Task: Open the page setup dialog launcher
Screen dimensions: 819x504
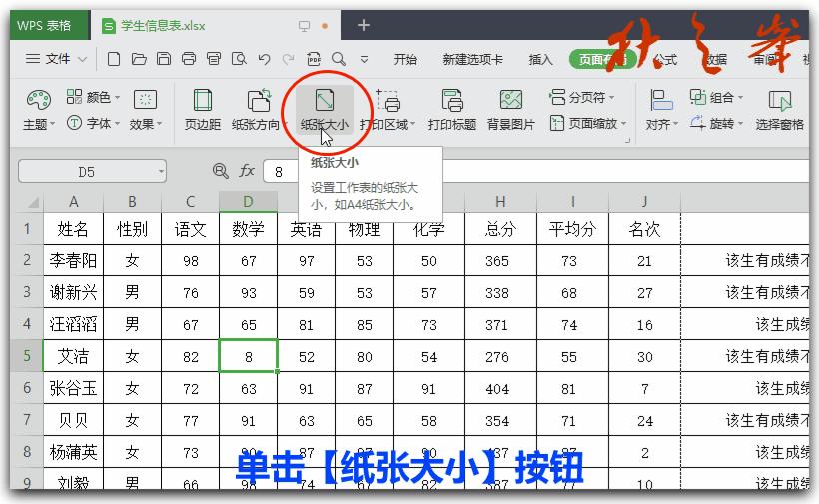Action: 627,140
